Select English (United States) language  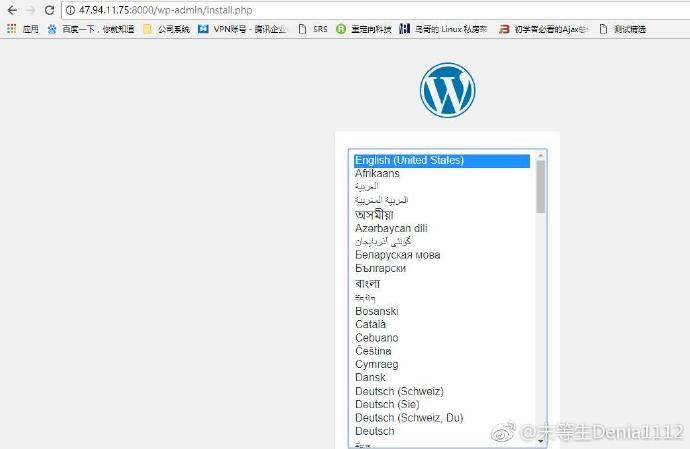pos(442,161)
